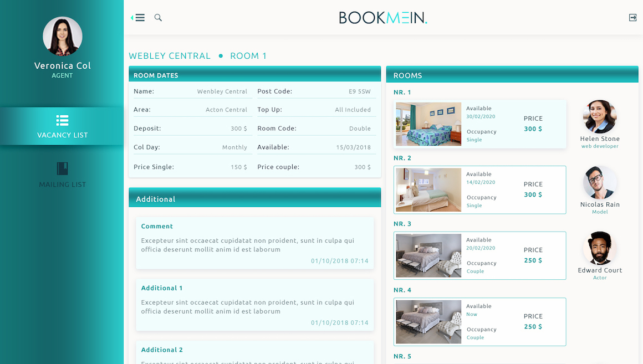This screenshot has width=643, height=364.
Task: Click Single occupancy value in room NR. 2
Action: click(x=474, y=206)
